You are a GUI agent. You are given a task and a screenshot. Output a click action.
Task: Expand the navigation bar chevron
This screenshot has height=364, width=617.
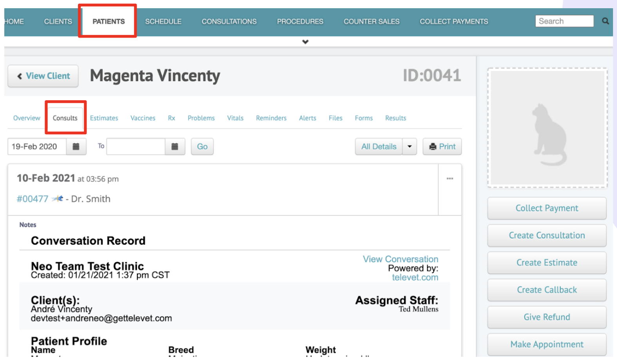(x=305, y=42)
